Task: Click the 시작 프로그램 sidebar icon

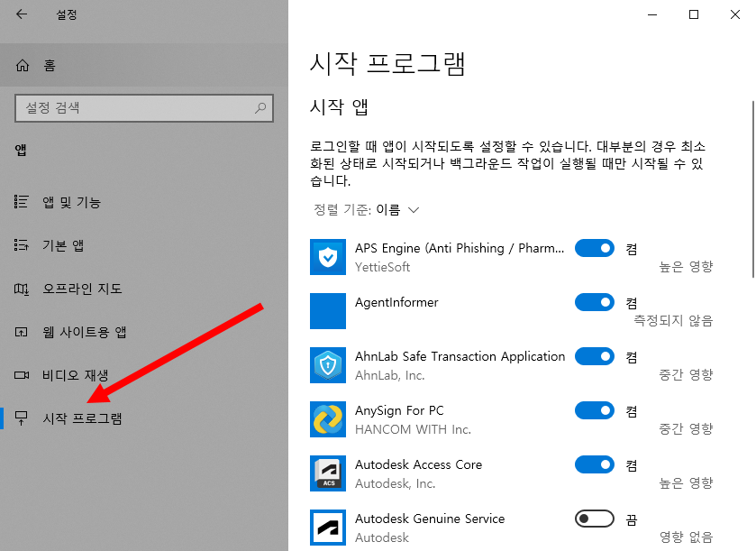Action: (x=22, y=418)
